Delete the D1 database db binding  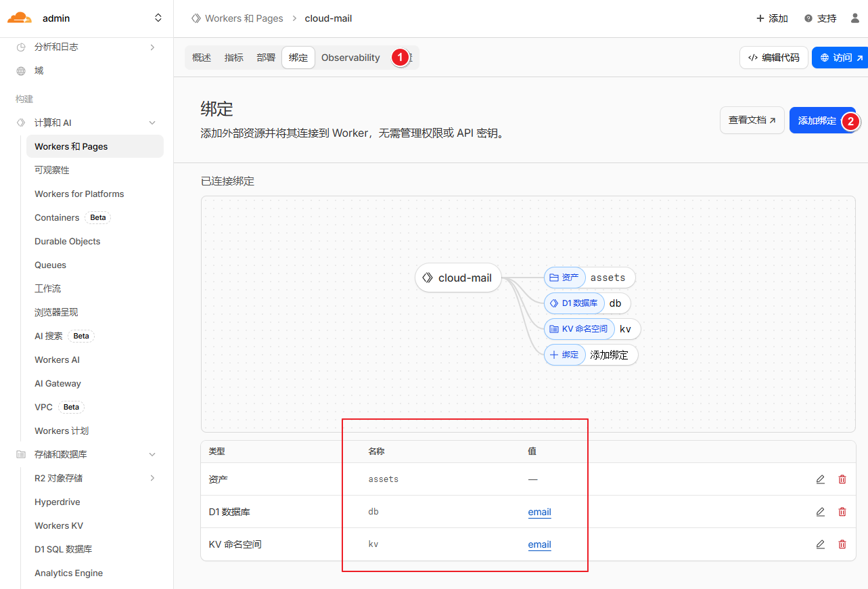point(842,512)
